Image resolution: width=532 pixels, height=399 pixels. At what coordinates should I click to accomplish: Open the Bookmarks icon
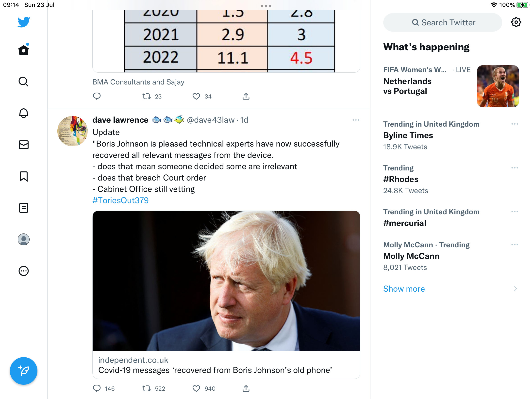click(24, 176)
